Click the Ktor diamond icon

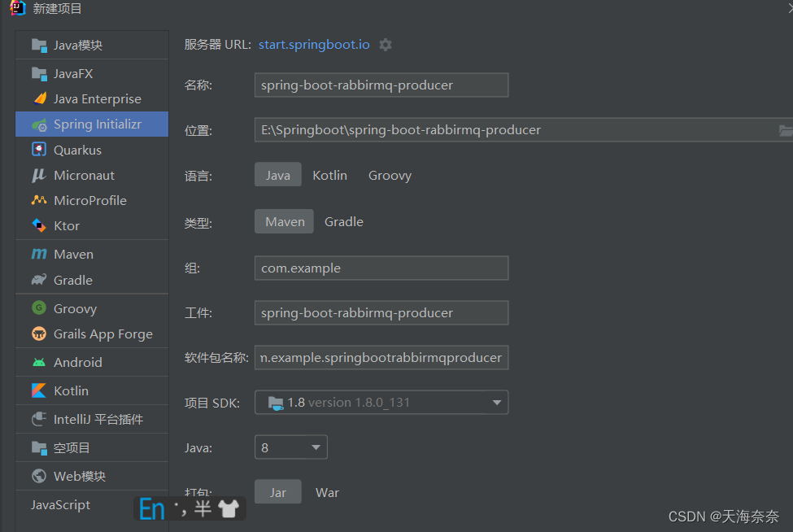coord(39,225)
